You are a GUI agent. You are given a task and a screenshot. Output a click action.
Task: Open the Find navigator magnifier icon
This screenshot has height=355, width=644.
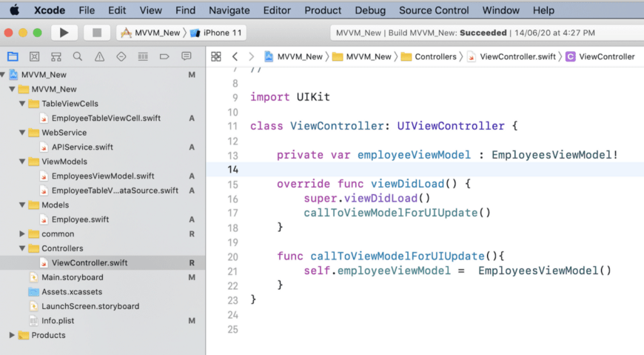pyautogui.click(x=78, y=56)
